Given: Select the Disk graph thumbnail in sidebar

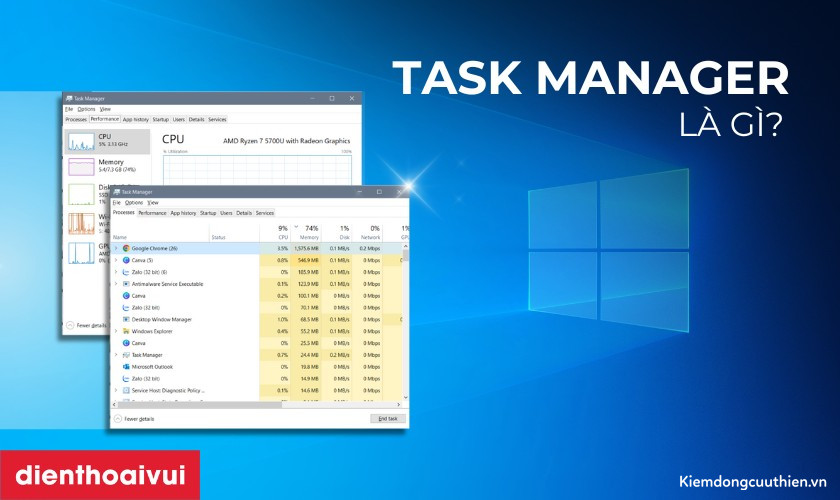Looking at the screenshot, I should point(81,195).
